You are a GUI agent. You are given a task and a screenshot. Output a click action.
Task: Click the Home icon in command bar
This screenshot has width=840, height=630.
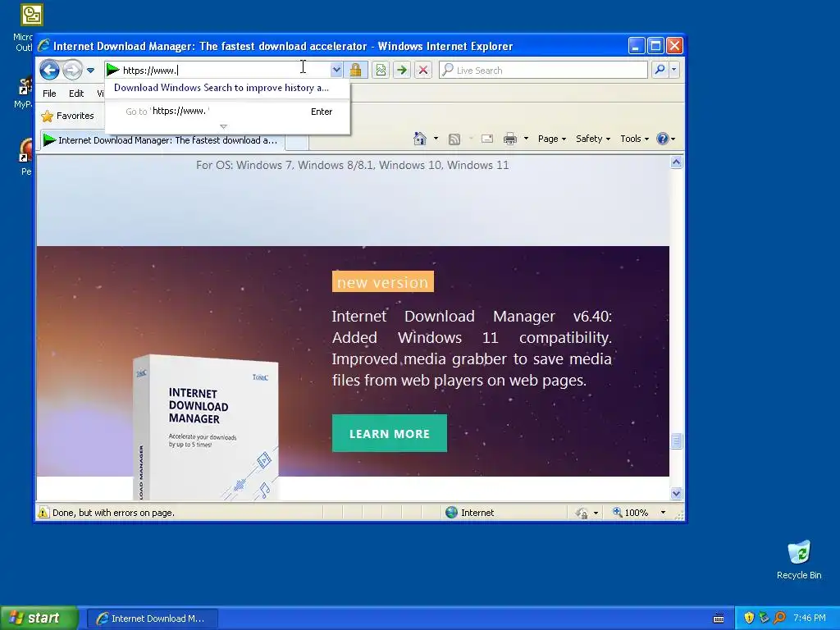(420, 139)
